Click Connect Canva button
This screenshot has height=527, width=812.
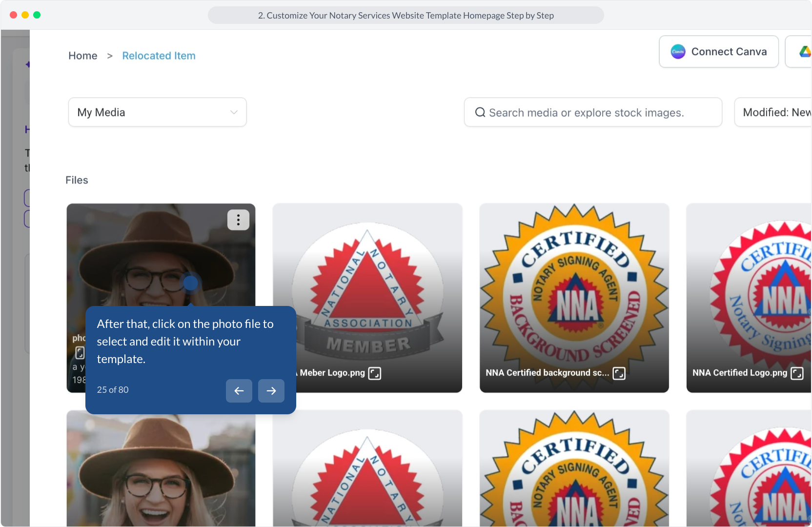pos(719,52)
